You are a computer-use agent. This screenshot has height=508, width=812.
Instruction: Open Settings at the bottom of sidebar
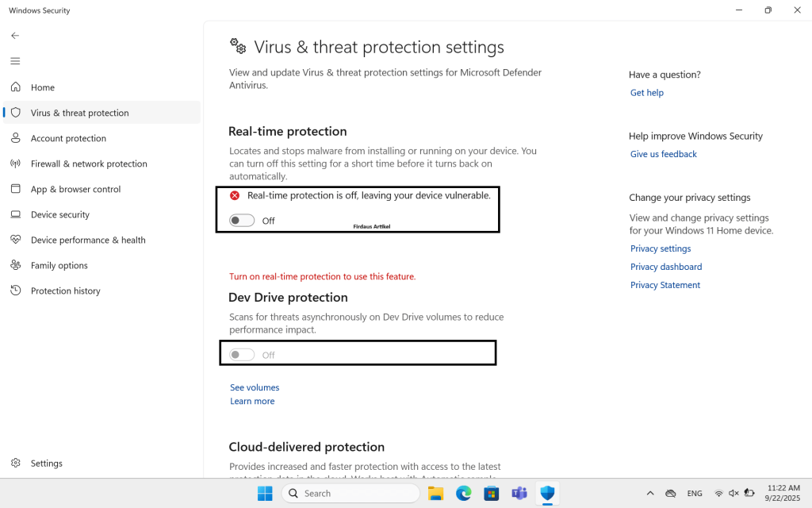click(x=47, y=463)
